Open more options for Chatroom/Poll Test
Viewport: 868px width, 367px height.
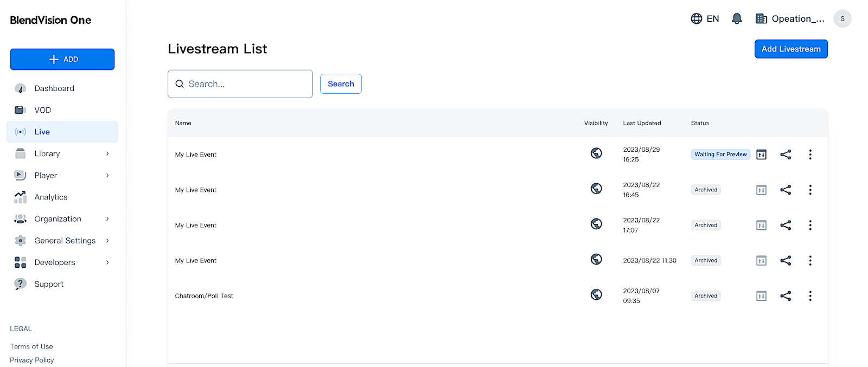click(x=810, y=295)
